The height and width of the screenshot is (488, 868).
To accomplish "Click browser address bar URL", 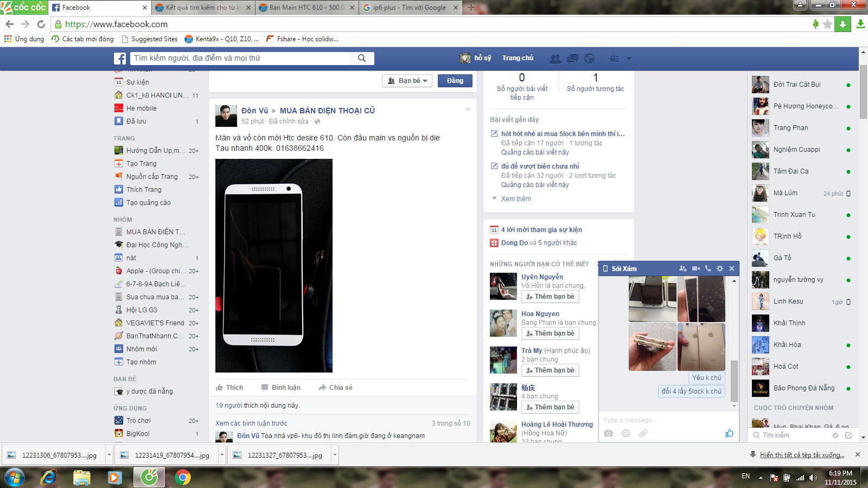I will click(x=116, y=24).
